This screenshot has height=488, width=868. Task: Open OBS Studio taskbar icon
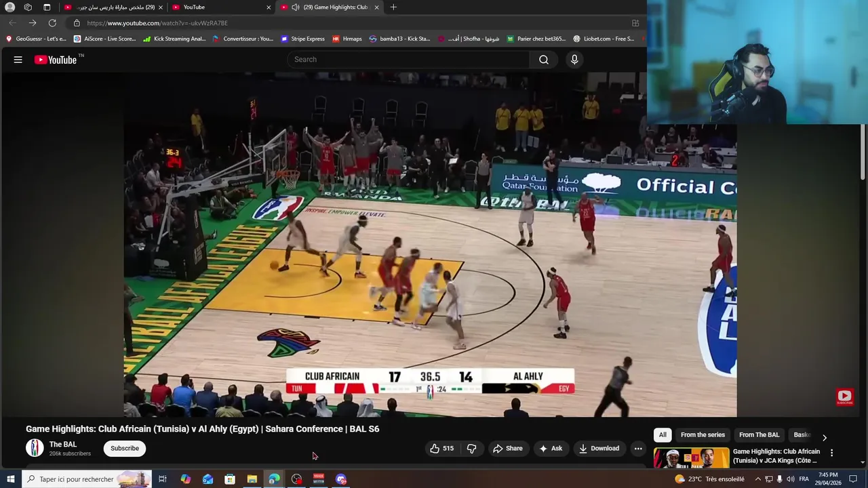[x=296, y=479]
